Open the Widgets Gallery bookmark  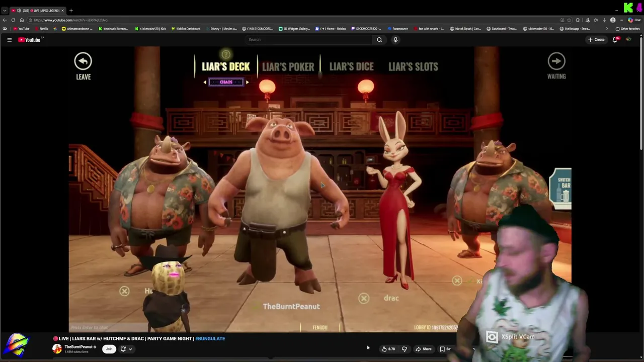click(x=294, y=29)
